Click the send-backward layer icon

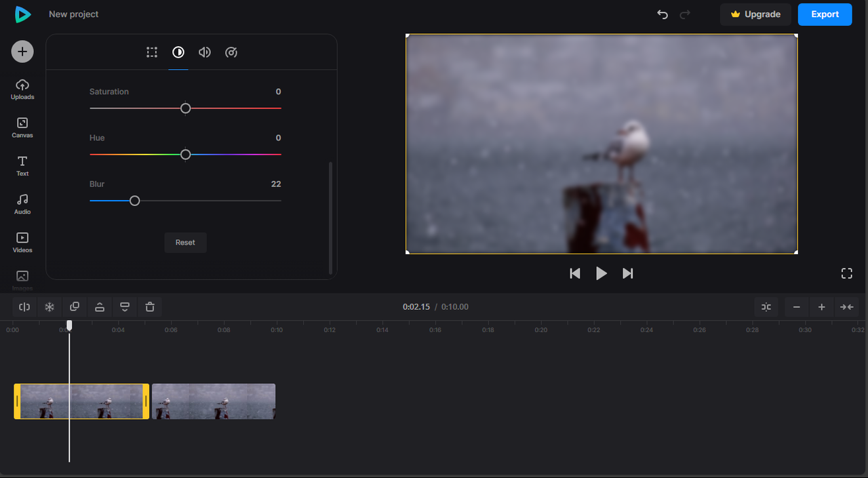pos(125,307)
